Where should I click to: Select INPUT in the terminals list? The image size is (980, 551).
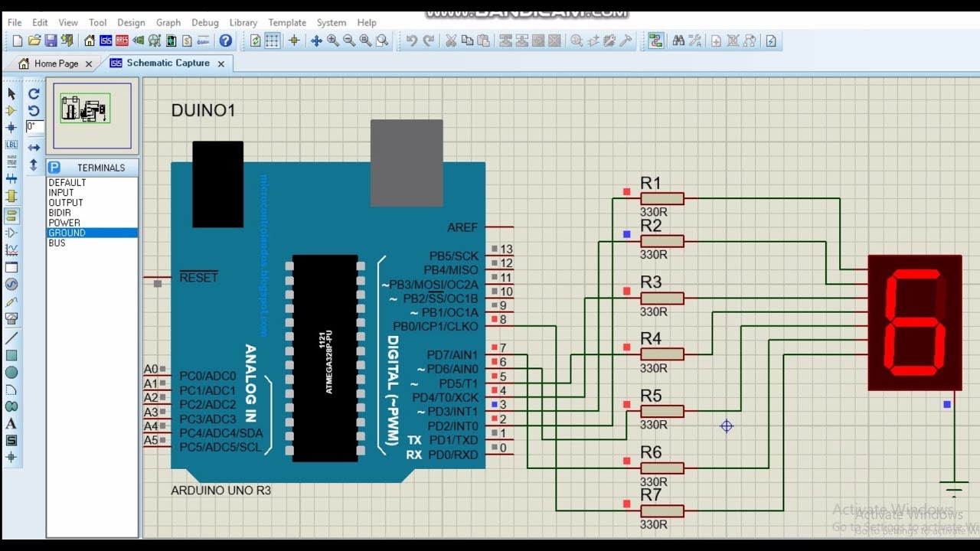click(x=92, y=193)
